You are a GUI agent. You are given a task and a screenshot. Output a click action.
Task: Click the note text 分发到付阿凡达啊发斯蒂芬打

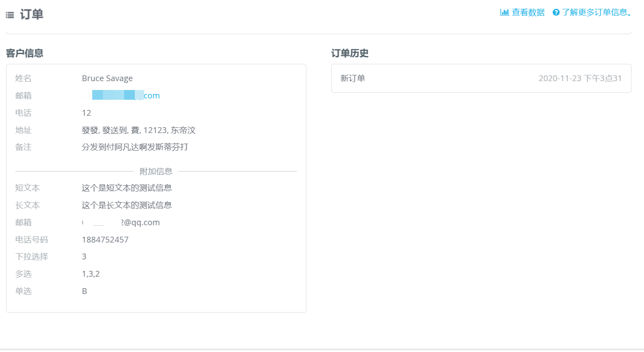[135, 147]
